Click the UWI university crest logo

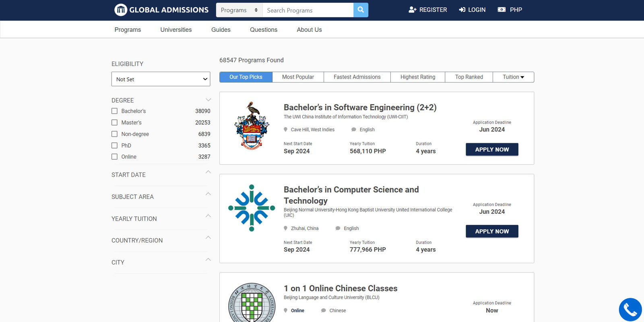pyautogui.click(x=252, y=126)
